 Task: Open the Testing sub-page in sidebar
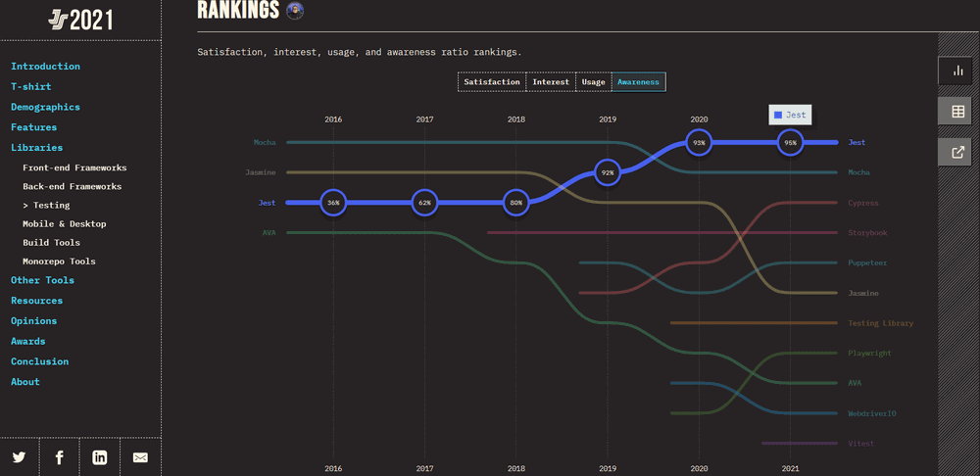[51, 206]
